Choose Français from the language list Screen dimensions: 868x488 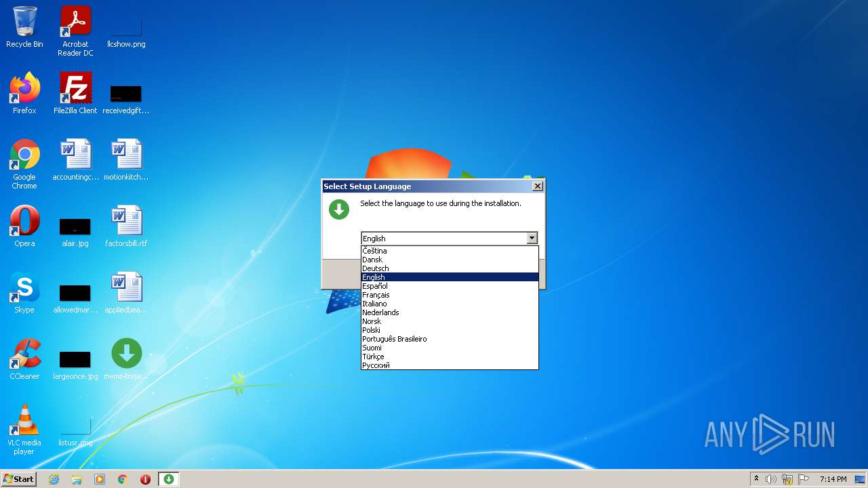(x=450, y=295)
